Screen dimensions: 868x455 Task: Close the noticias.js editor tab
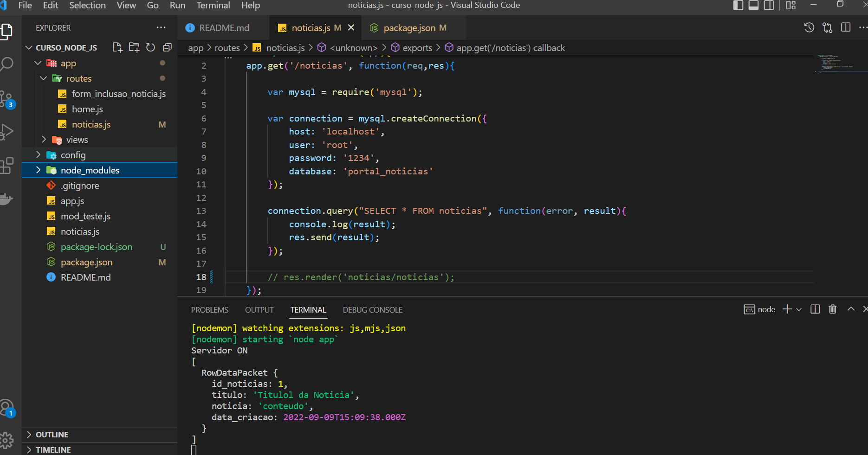point(351,28)
